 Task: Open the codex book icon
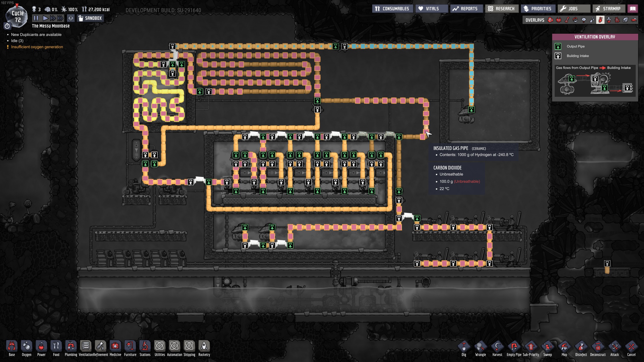tap(633, 9)
